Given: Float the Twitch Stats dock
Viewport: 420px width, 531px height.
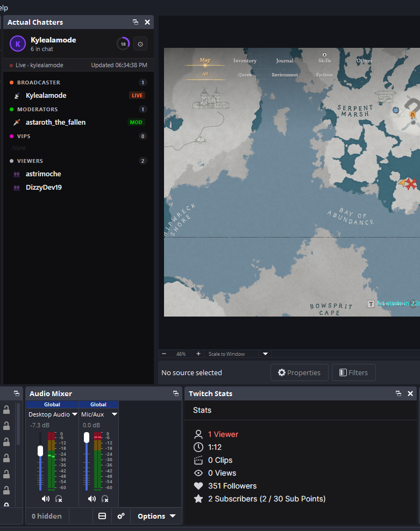Looking at the screenshot, I should click(x=398, y=393).
